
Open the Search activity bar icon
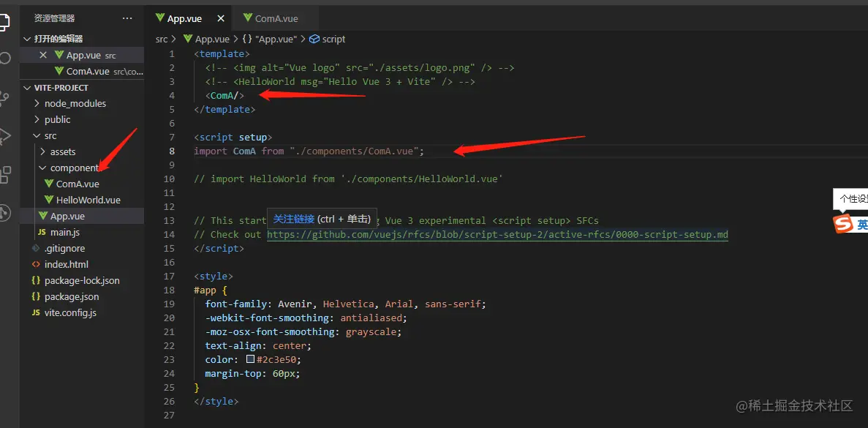[4, 58]
